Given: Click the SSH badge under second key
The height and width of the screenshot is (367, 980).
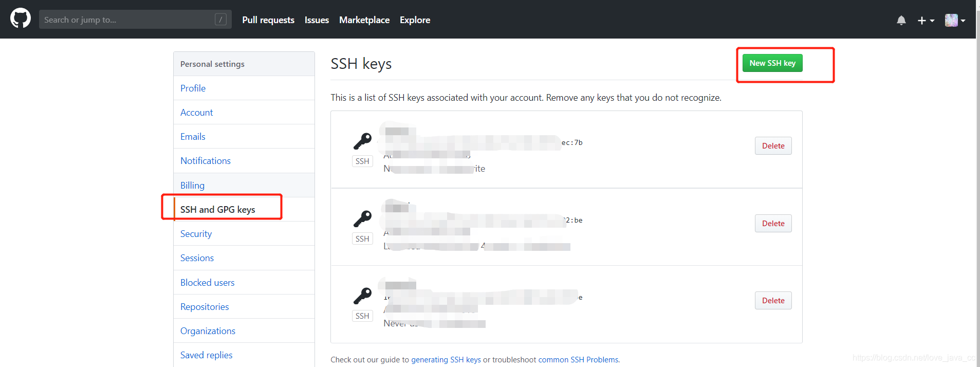Looking at the screenshot, I should pyautogui.click(x=362, y=239).
